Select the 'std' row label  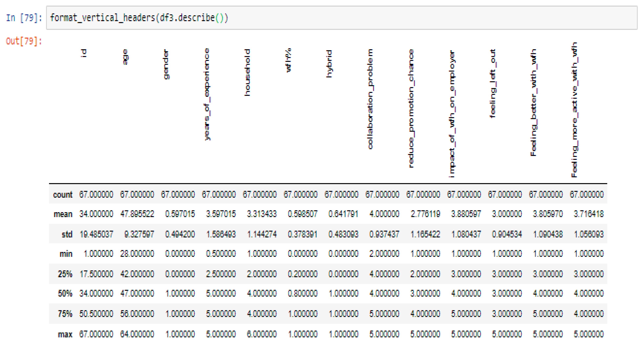[67, 234]
